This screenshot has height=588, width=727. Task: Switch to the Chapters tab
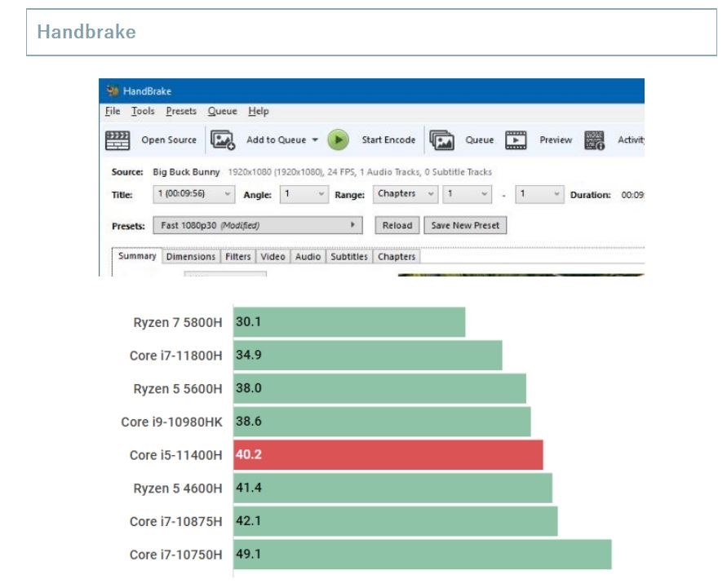coord(397,257)
